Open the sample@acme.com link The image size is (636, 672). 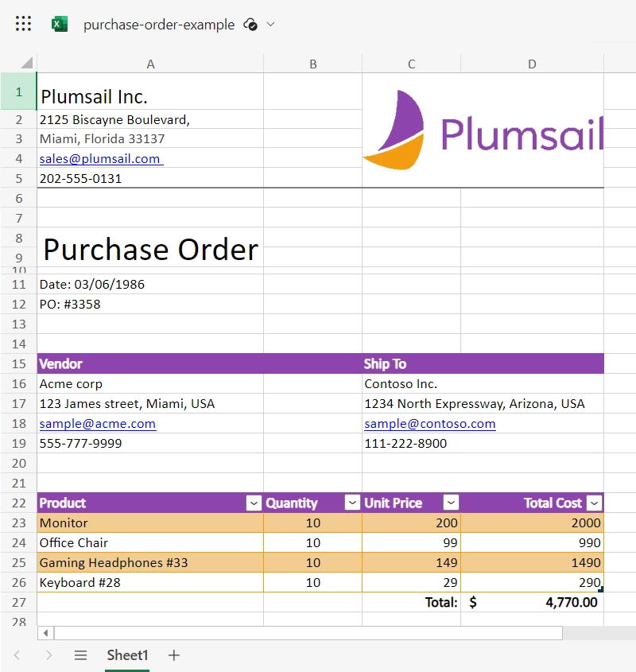[x=98, y=424]
